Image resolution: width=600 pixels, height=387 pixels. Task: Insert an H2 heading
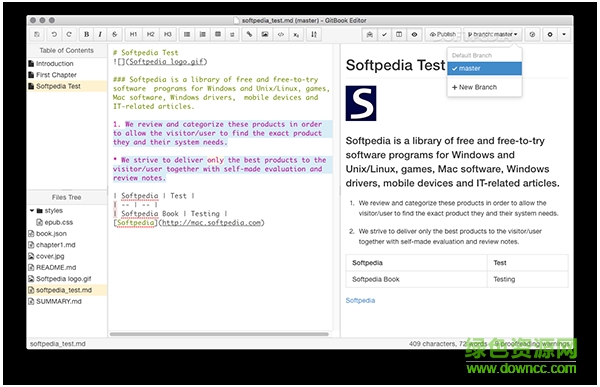tap(150, 34)
